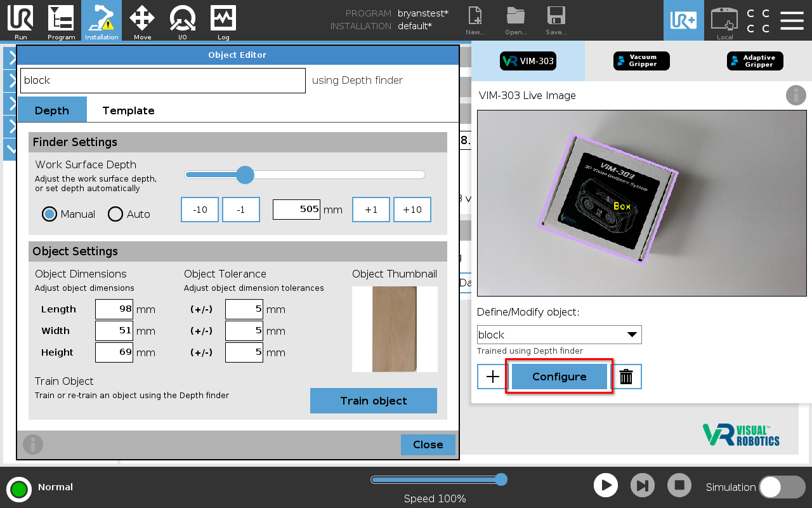Click the Height dimension field

click(114, 352)
